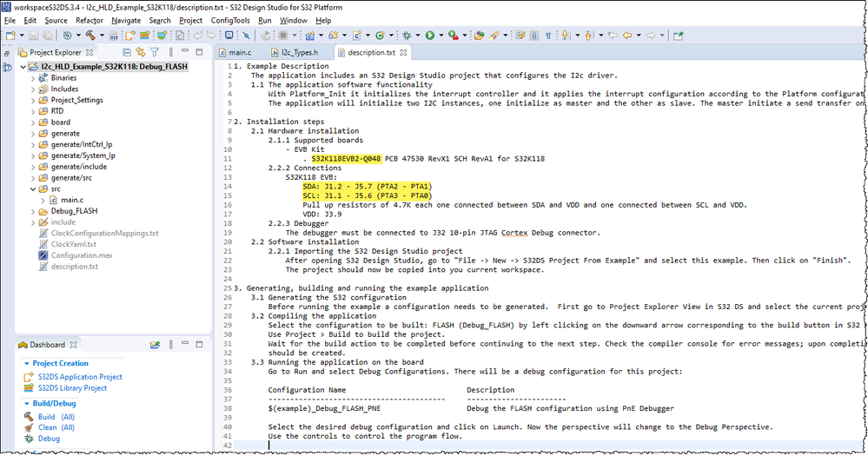Click the search flashlight toolbar icon

[494, 36]
